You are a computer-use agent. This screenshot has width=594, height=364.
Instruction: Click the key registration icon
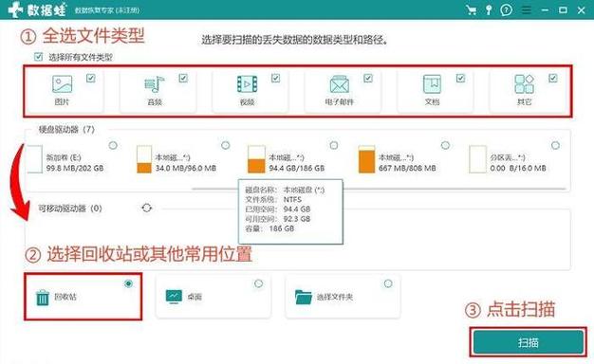point(489,9)
